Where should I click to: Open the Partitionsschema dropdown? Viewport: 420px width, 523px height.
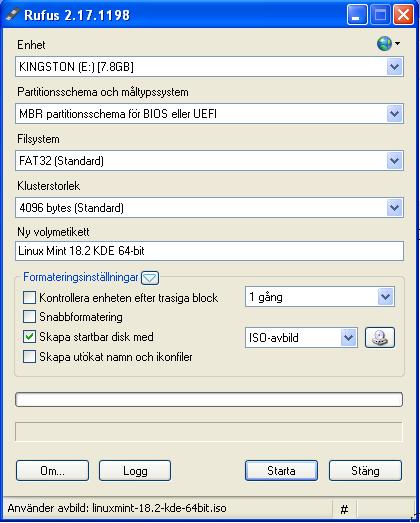coord(209,114)
